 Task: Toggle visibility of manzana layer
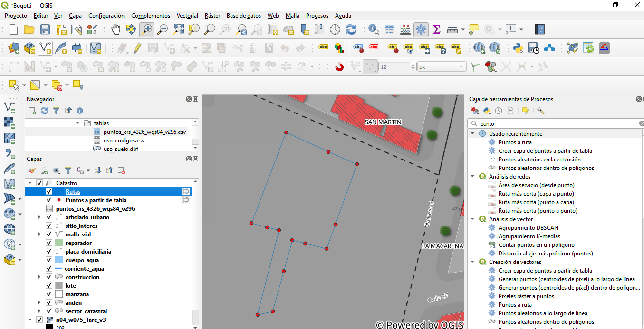[x=48, y=294]
